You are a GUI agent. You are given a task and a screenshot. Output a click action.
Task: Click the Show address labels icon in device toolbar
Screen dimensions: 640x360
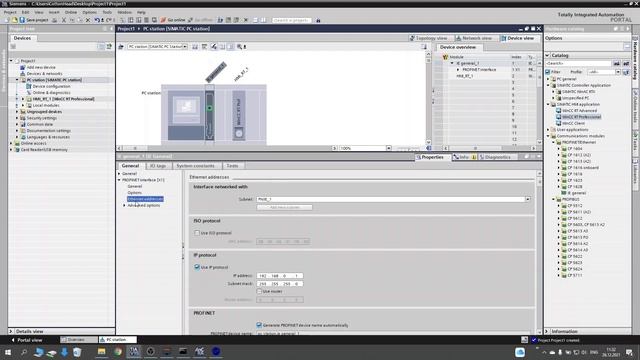point(214,47)
